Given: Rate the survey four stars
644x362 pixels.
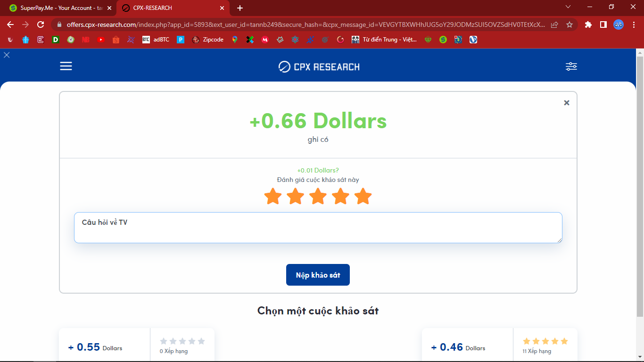Looking at the screenshot, I should (x=340, y=196).
